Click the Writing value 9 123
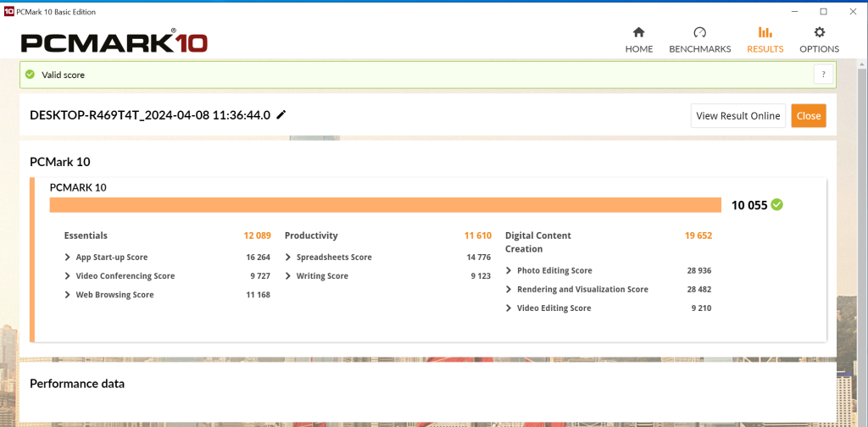Image resolution: width=868 pixels, height=427 pixels. 481,276
